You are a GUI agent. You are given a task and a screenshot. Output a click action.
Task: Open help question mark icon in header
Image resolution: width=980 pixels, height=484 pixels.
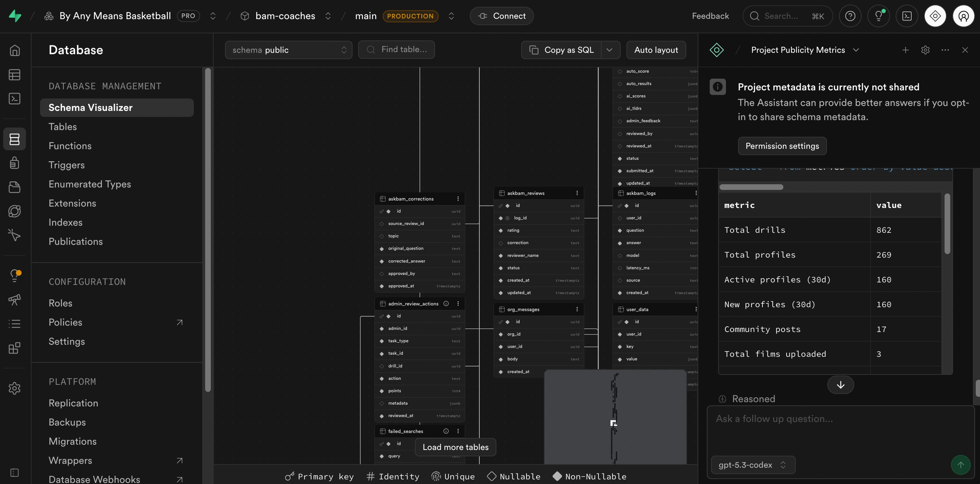pyautogui.click(x=850, y=16)
